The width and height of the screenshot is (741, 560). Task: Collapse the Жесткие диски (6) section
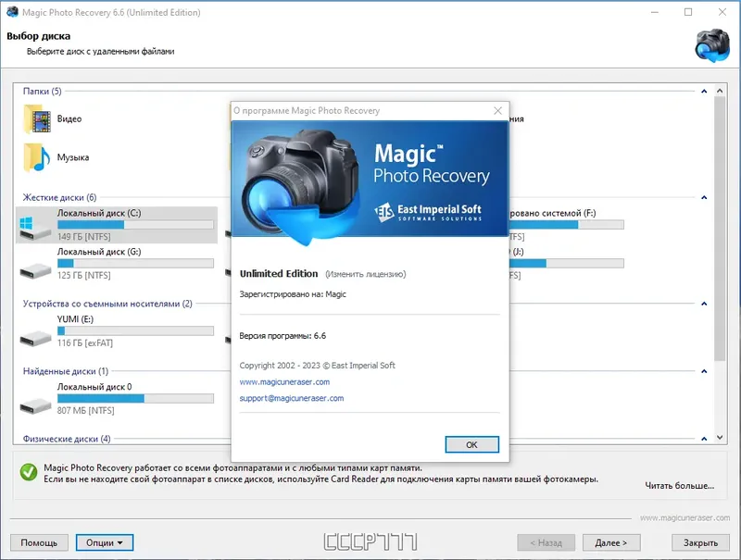pos(704,197)
